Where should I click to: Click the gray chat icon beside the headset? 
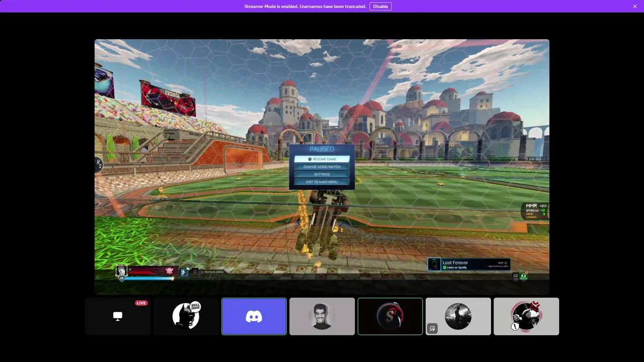[515, 277]
